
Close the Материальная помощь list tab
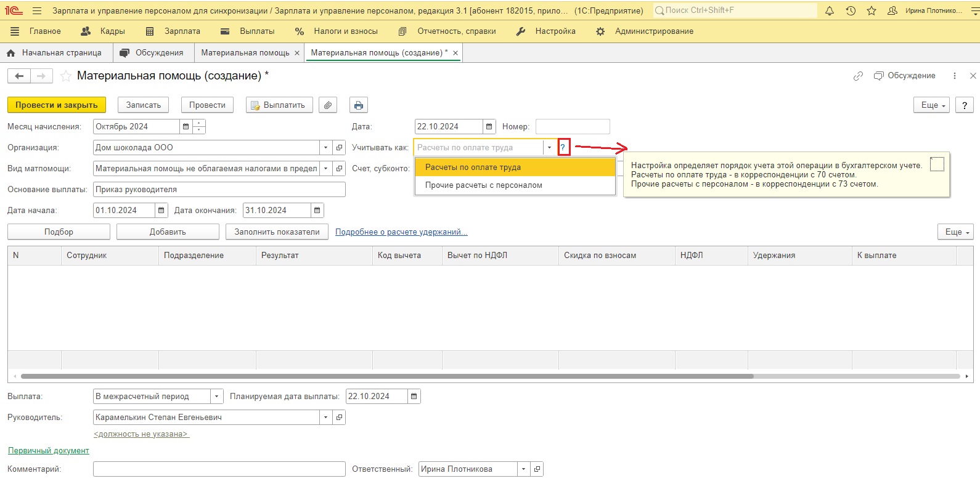point(297,53)
